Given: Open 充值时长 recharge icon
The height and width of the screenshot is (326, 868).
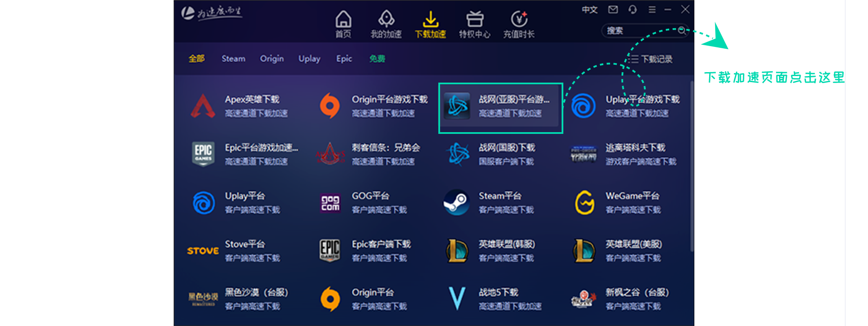Looking at the screenshot, I should pyautogui.click(x=519, y=19).
